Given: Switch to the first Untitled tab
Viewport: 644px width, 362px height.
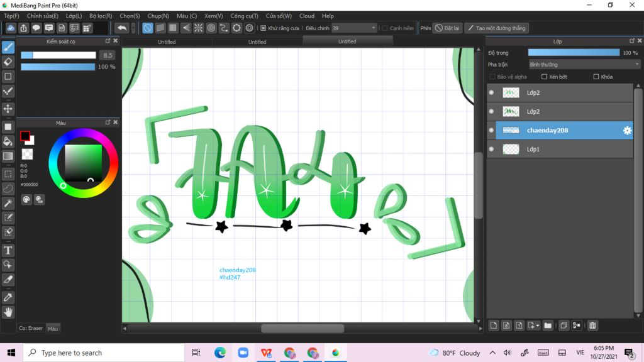Looking at the screenshot, I should [x=167, y=41].
